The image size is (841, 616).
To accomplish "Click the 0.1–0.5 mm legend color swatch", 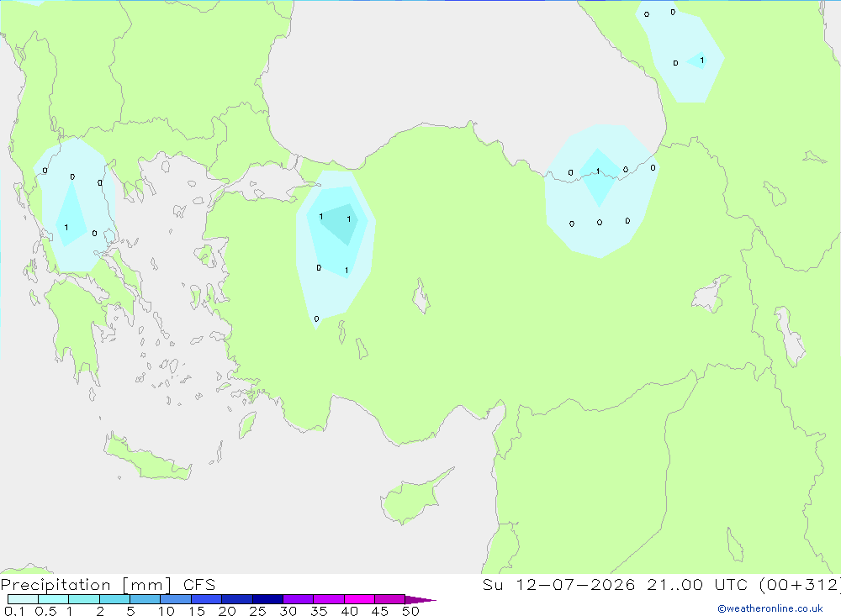I will coord(23,599).
